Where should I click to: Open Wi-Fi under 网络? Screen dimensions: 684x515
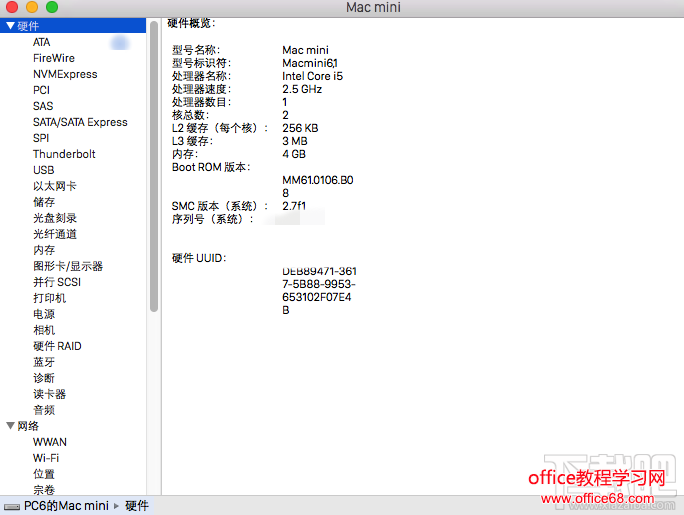(46, 458)
